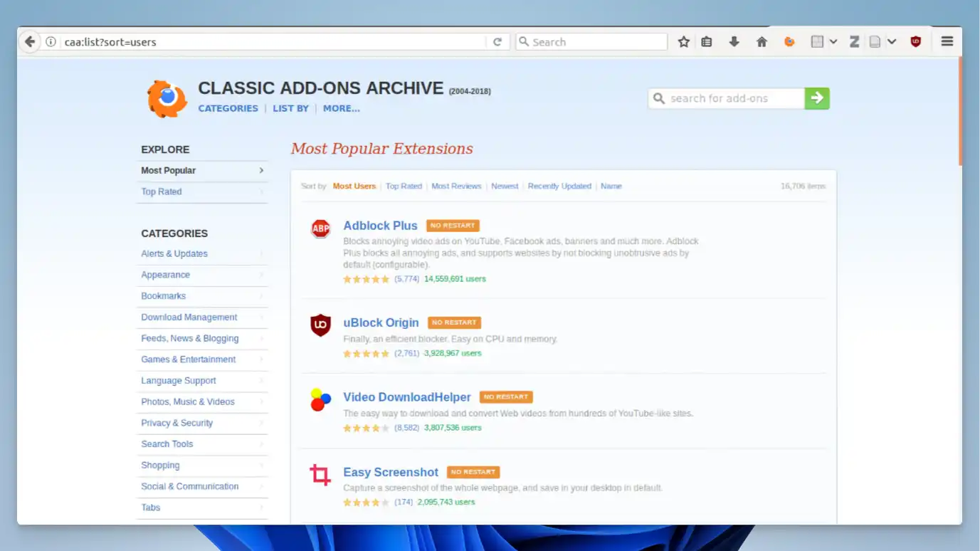
Task: Sort add-ons by Top Rated
Action: tap(404, 186)
